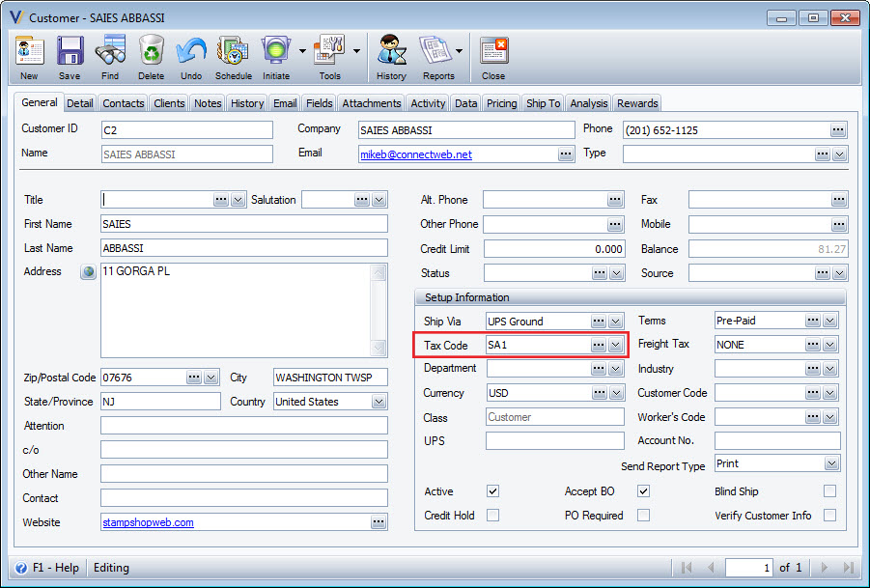Go to last record navigation arrow
This screenshot has width=870, height=588.
click(x=848, y=568)
